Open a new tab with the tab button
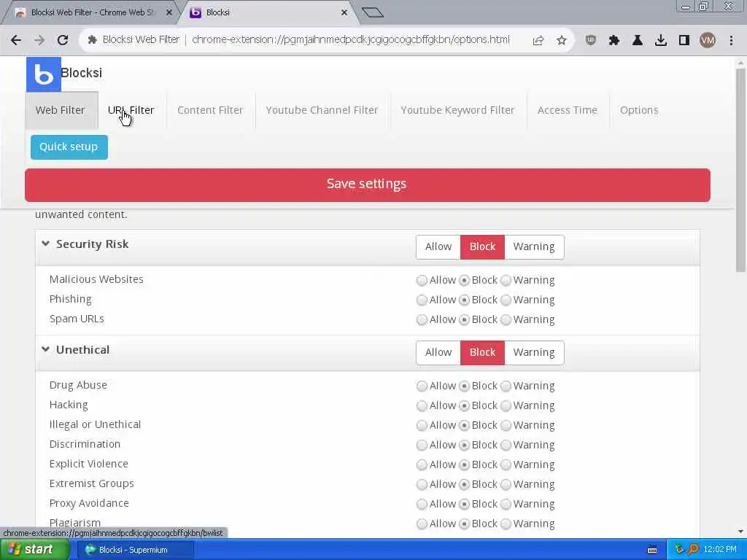The height and width of the screenshot is (560, 747). (x=373, y=12)
